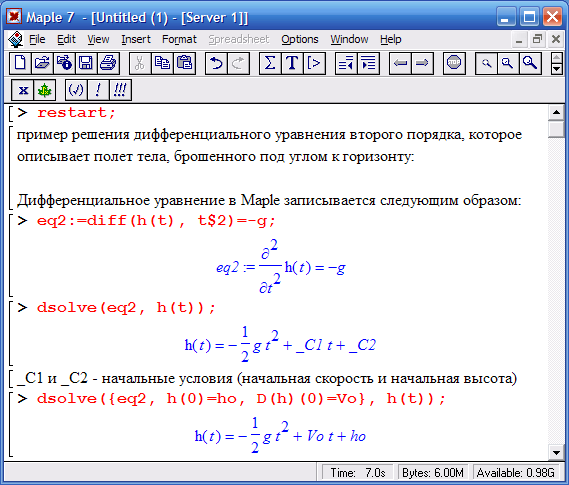569x485 pixels.
Task: Insert an execution group with the [> icon
Action: pyautogui.click(x=314, y=63)
